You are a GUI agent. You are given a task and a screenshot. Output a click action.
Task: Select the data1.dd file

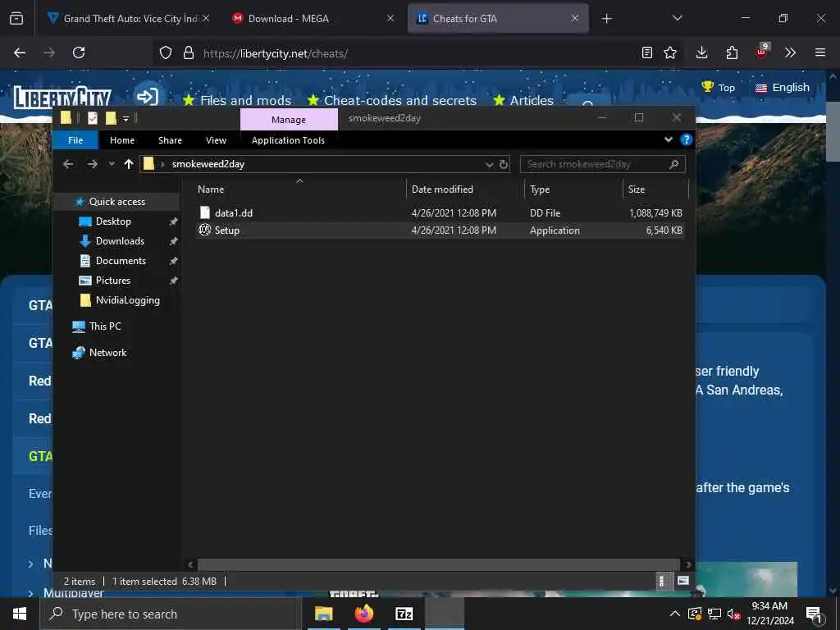point(441,213)
